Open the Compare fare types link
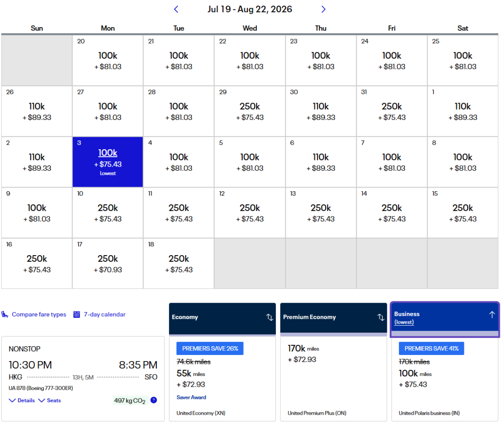 click(39, 314)
